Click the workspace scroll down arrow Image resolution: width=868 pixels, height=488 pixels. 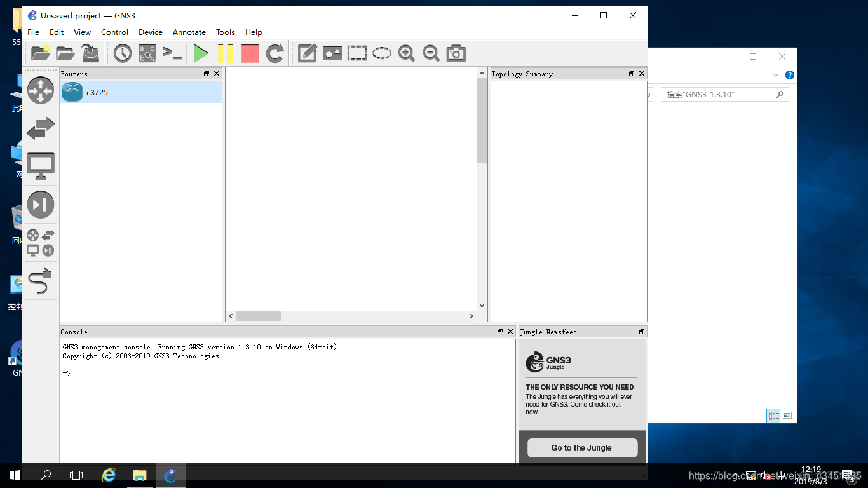coord(482,306)
